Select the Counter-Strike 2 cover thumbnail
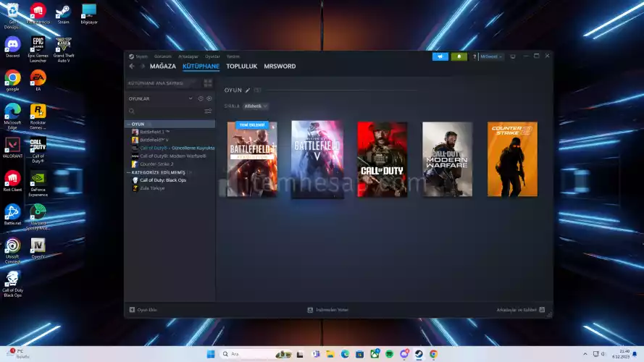This screenshot has width=644, height=362. pos(512,159)
